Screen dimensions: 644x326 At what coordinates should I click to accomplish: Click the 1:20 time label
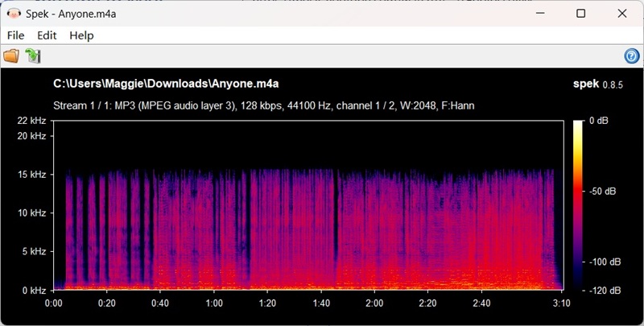point(267,303)
